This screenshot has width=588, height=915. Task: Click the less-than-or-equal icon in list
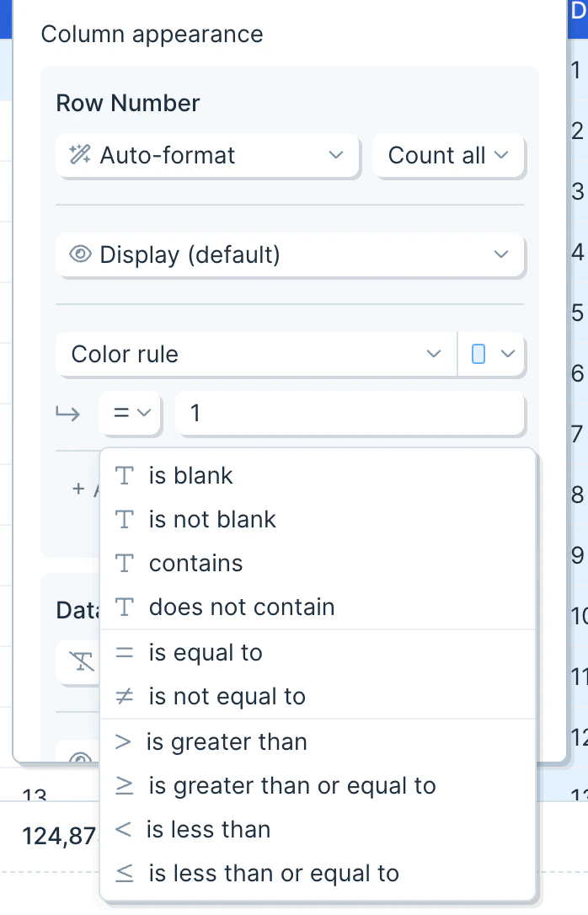125,874
